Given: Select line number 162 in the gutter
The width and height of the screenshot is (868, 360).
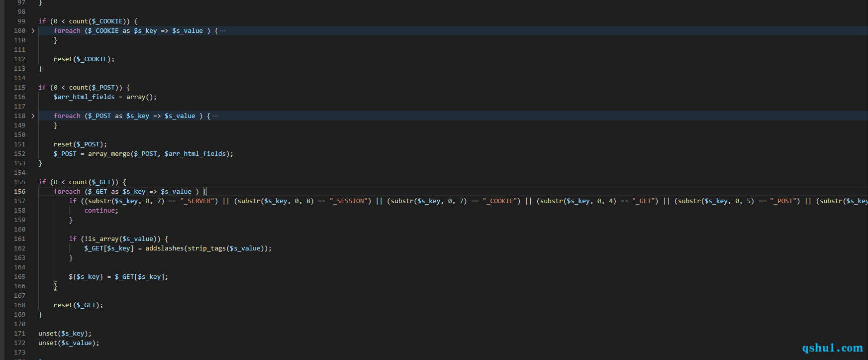Looking at the screenshot, I should [20, 248].
